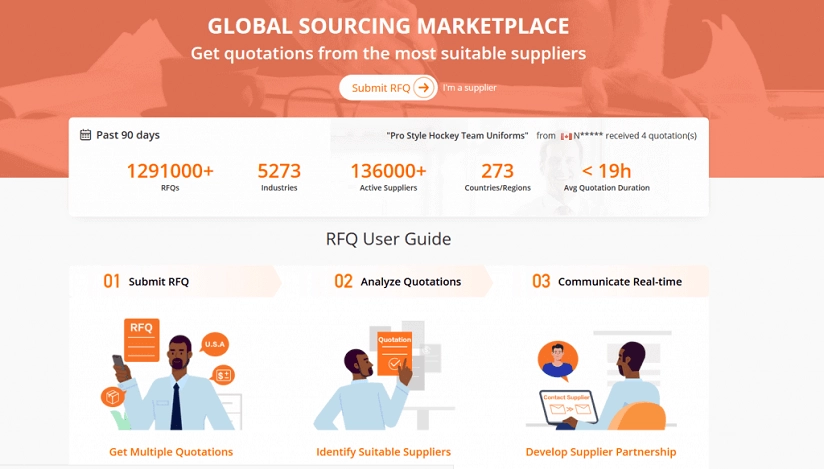The height and width of the screenshot is (469, 824).
Task: Click the dollar sign bubble icon
Action: pos(223,375)
